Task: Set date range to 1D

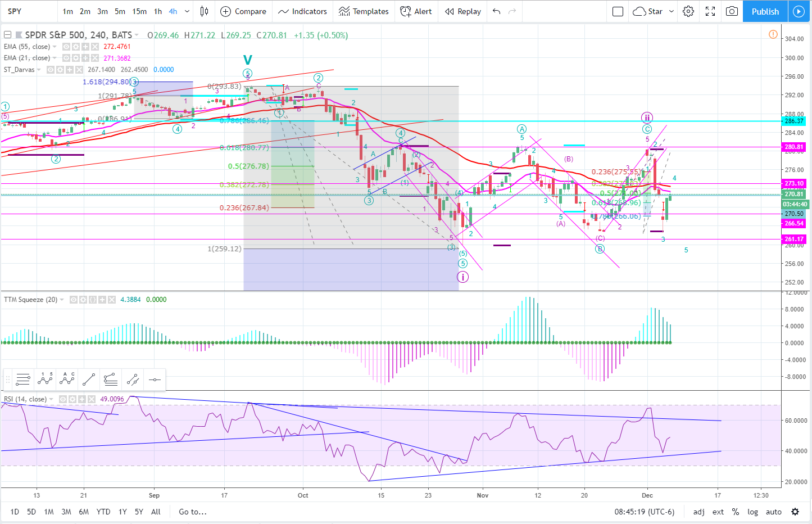Action: (15, 512)
